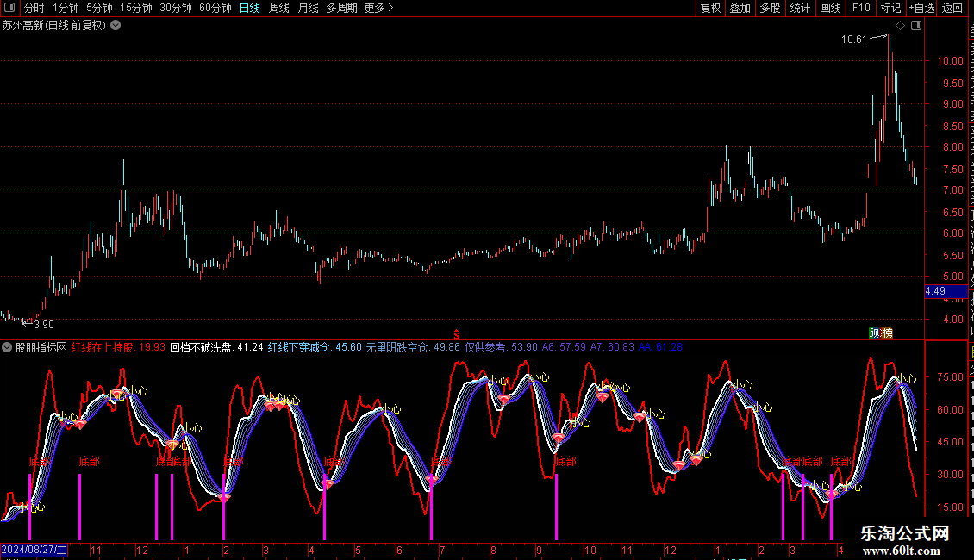
Task: Click the 2024/08/27/二 date label
Action: click(x=34, y=550)
